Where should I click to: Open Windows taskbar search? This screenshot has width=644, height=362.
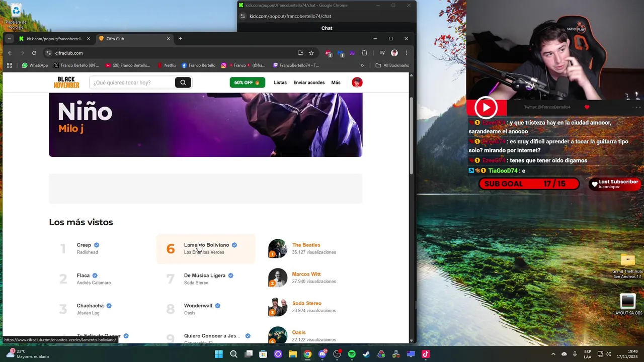233,354
